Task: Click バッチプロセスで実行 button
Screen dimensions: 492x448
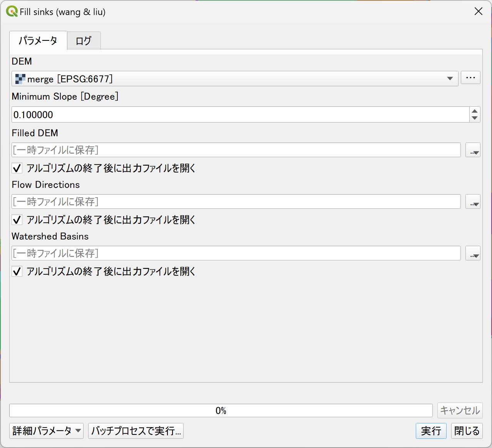Action: pyautogui.click(x=136, y=431)
